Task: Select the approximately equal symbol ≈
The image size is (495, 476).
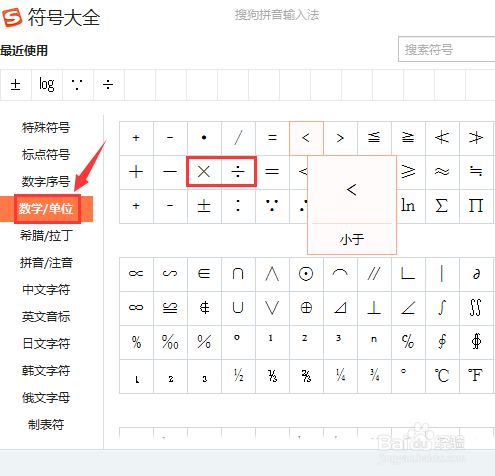Action: point(442,172)
